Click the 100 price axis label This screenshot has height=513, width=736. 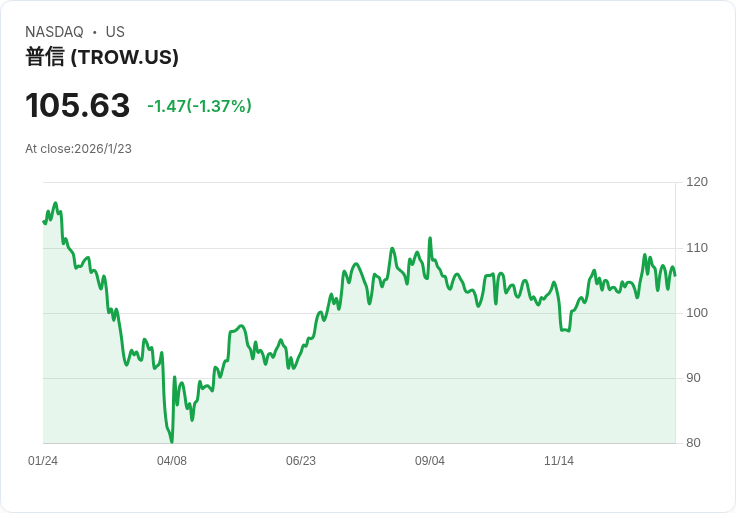pos(697,313)
